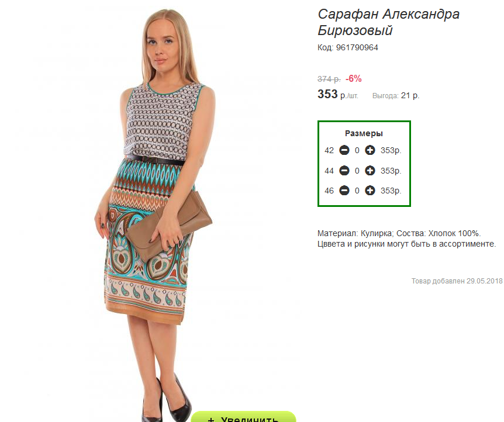Decrease quantity for size 46
The width and height of the screenshot is (504, 422).
tap(344, 191)
